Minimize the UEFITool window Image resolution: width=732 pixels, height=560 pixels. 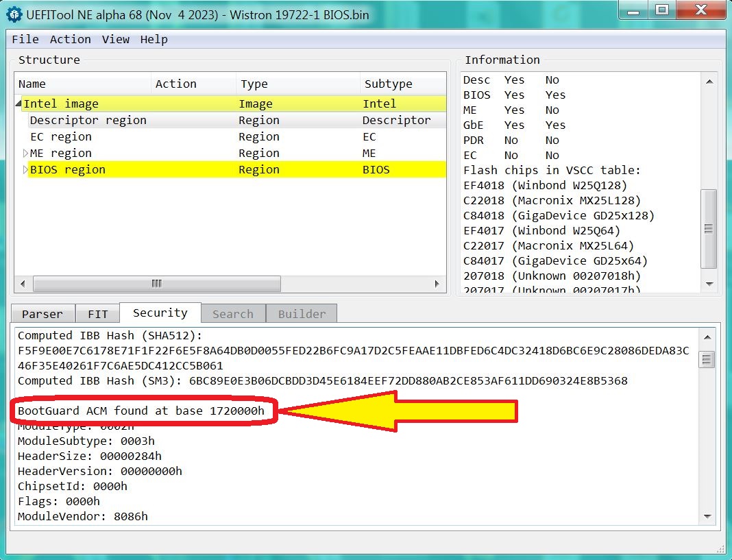pos(633,10)
